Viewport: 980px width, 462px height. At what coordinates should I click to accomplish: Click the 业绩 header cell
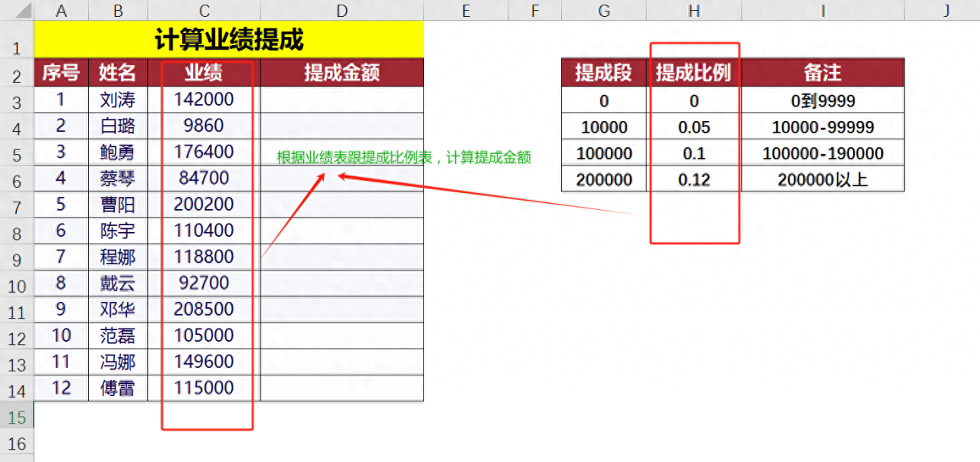click(x=204, y=73)
